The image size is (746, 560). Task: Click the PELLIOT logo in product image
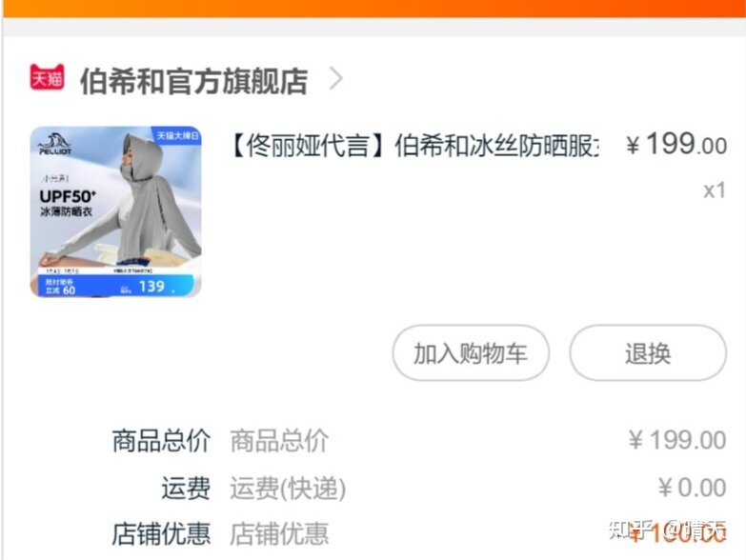coord(54,144)
